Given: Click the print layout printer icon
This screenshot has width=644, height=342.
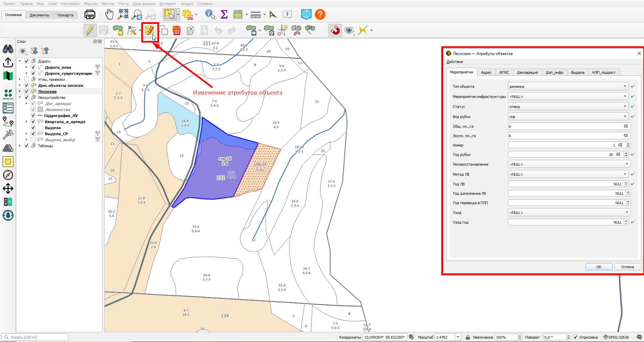Looking at the screenshot, I should pos(90,14).
